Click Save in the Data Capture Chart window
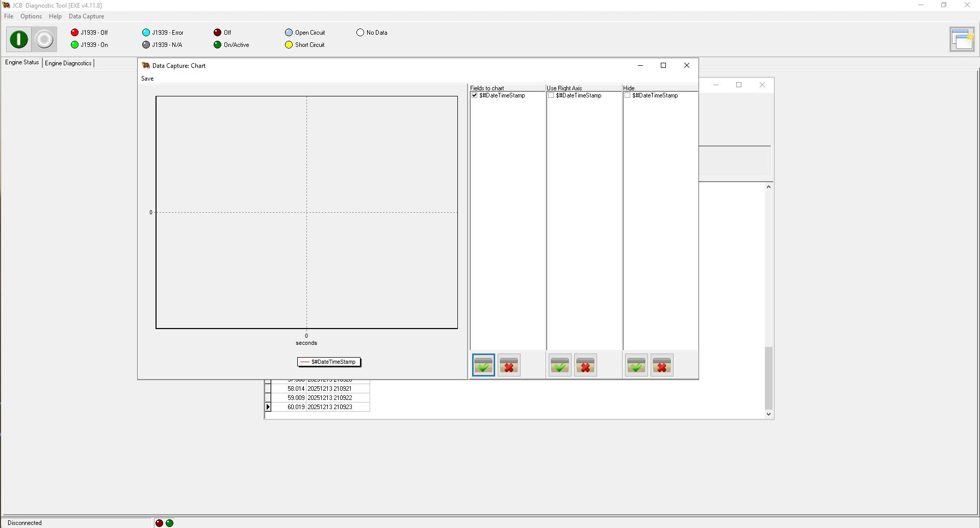 point(147,78)
